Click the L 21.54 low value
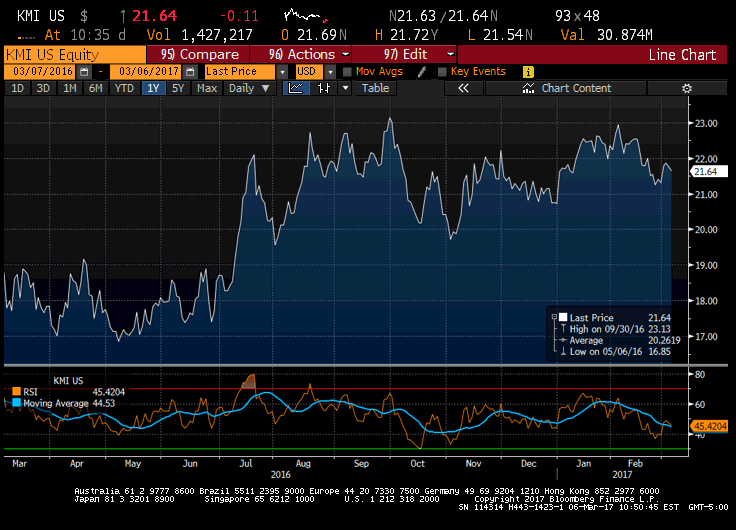This screenshot has width=736, height=530. click(500, 35)
